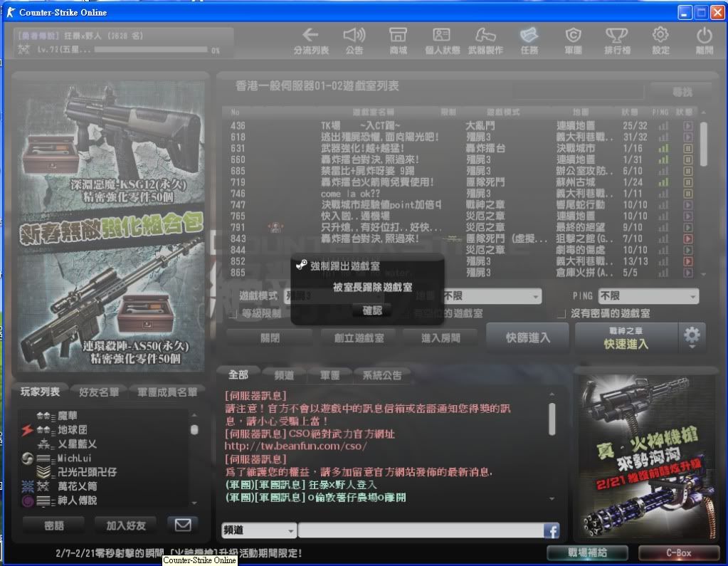Open the 商城 shop icon

pos(398,41)
